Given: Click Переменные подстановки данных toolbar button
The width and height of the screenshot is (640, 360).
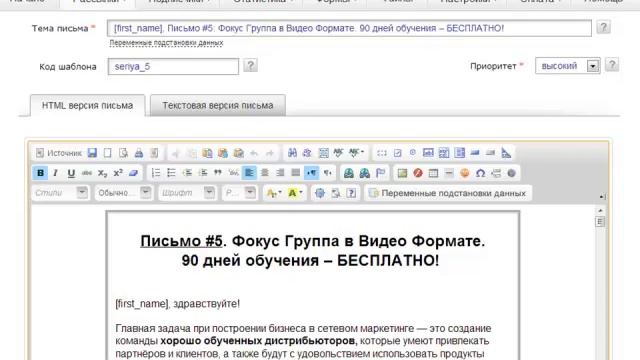Looking at the screenshot, I should tap(448, 193).
